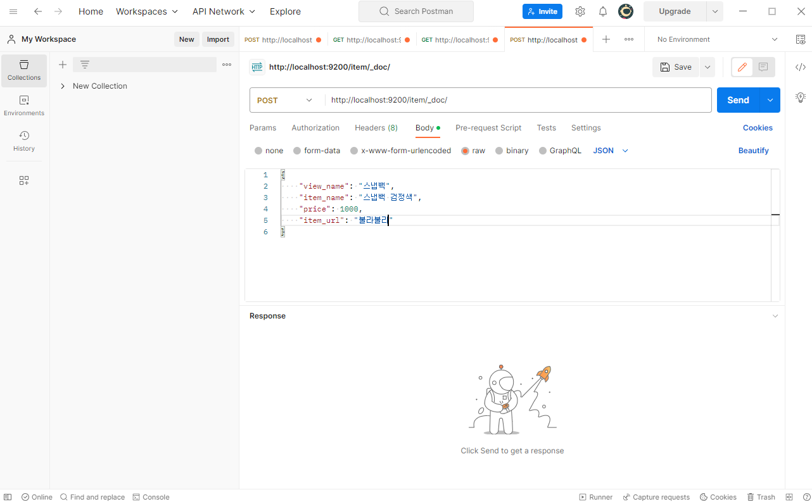Open the code snippet panel icon
This screenshot has width=812, height=504.
[801, 67]
